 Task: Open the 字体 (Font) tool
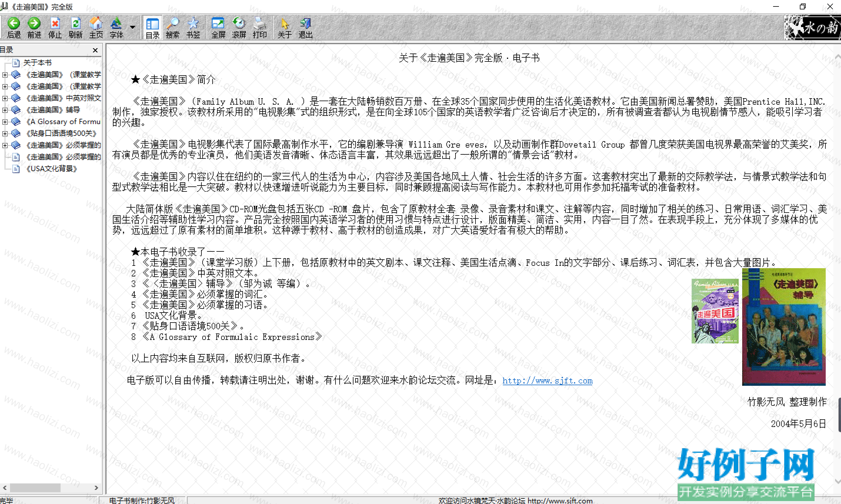coord(116,28)
